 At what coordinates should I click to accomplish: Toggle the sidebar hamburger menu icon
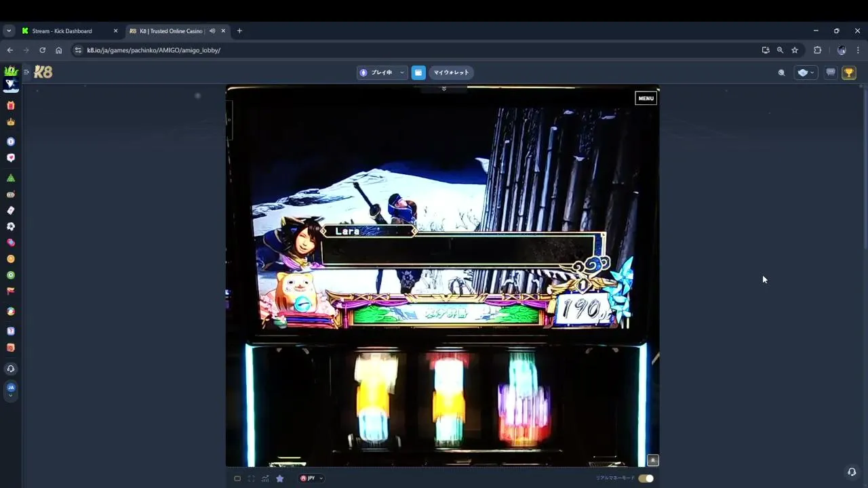(x=26, y=72)
